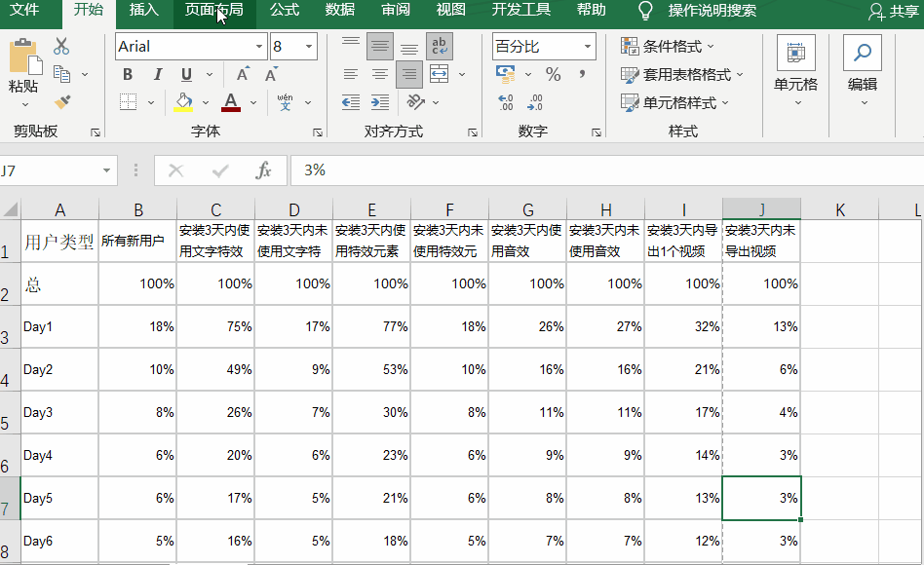Click the insert function fx icon

(x=263, y=170)
